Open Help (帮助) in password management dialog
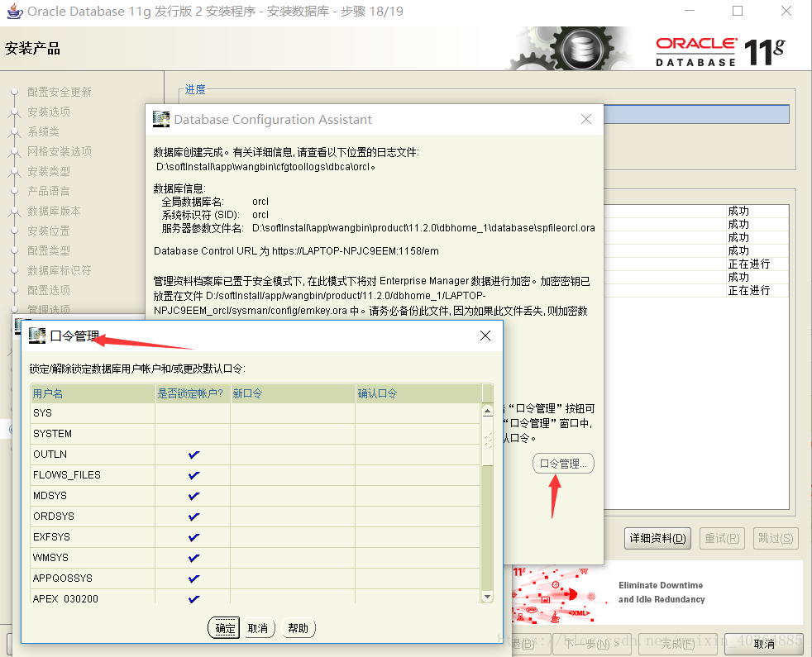Screen dimensions: 812x657 coord(299,628)
